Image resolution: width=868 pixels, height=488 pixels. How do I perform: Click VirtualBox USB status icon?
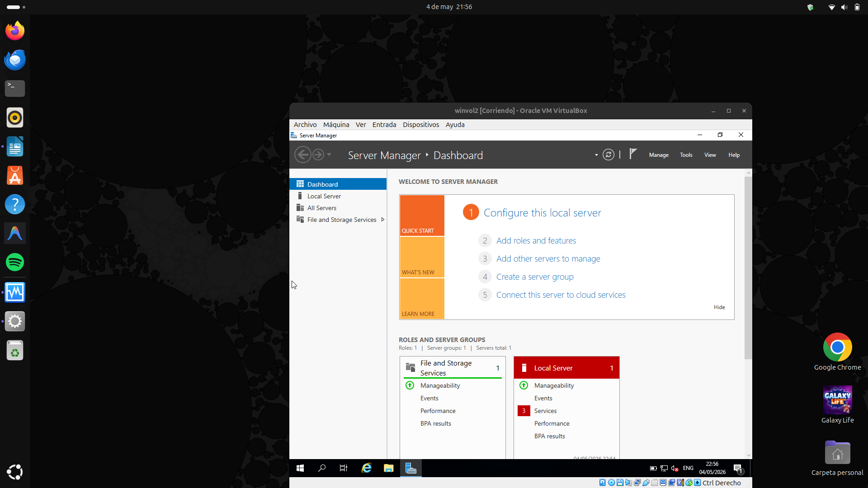(646, 483)
